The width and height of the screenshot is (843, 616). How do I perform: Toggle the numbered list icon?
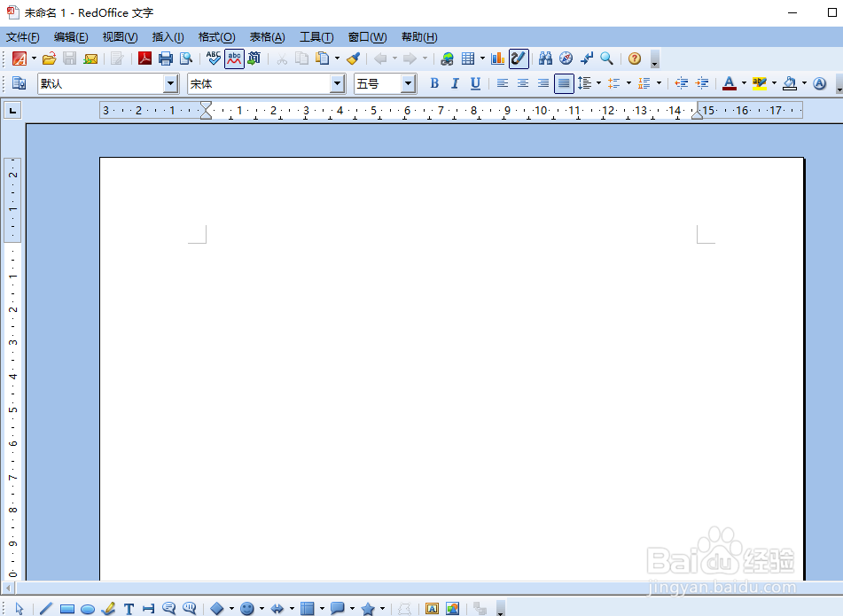[x=644, y=83]
